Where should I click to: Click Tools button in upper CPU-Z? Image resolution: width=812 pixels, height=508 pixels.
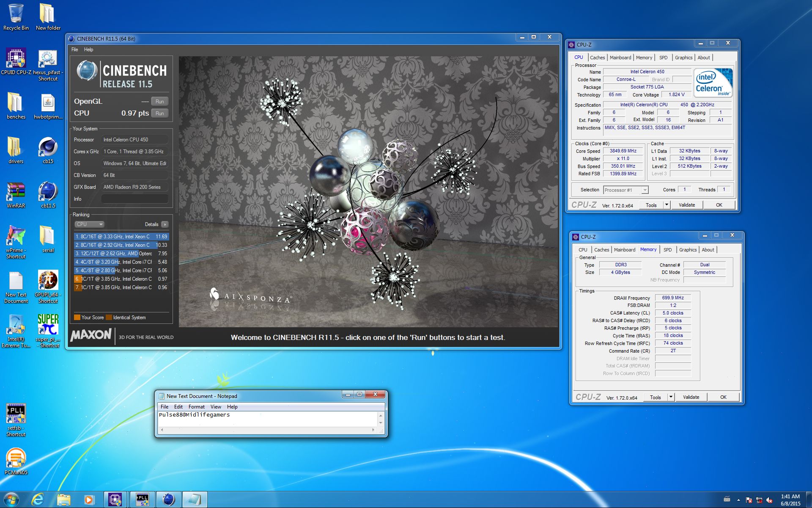pyautogui.click(x=651, y=205)
